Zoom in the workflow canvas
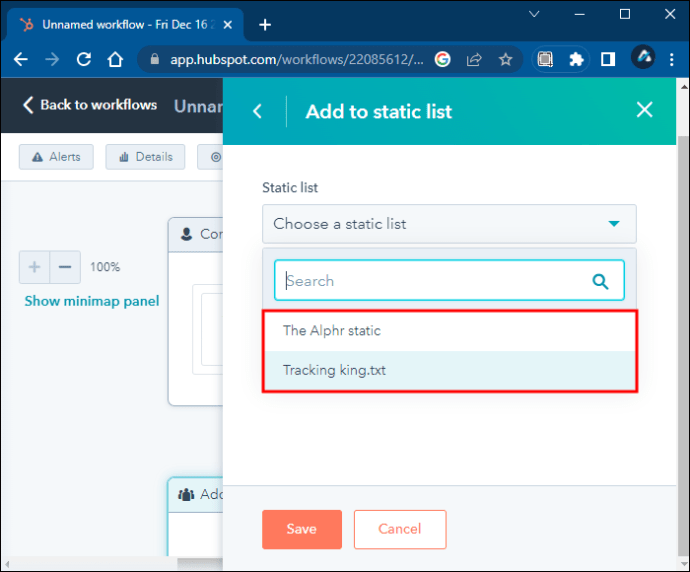This screenshot has height=572, width=690. coord(34,267)
